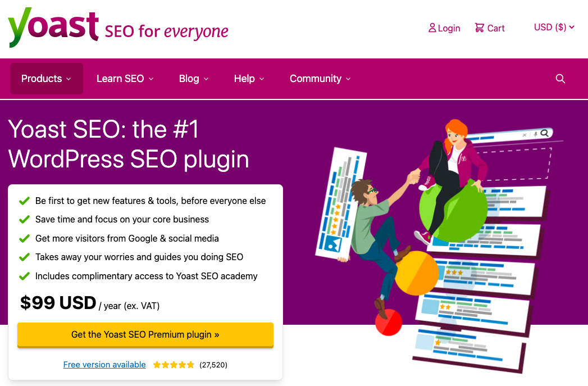Screen dimensions: 588x386
Task: Click the Yoast logo
Action: [53, 27]
